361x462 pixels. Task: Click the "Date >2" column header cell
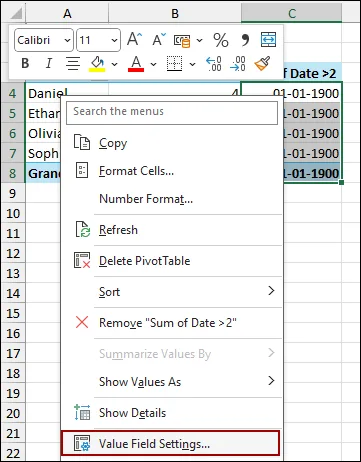(x=312, y=73)
